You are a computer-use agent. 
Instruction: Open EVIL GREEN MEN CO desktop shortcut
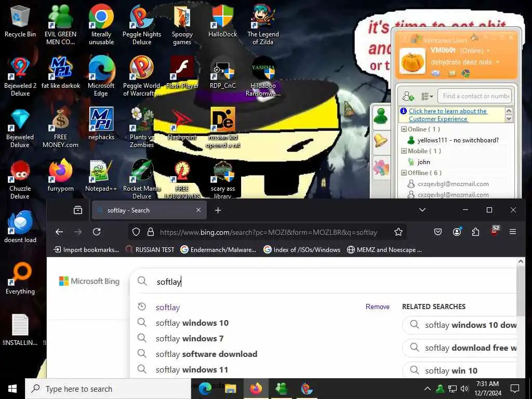(60, 24)
